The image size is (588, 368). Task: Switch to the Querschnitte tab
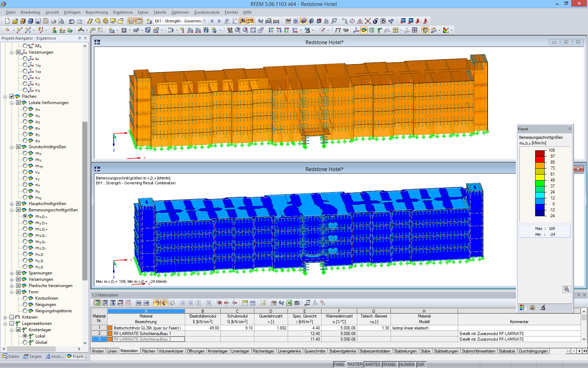315,351
